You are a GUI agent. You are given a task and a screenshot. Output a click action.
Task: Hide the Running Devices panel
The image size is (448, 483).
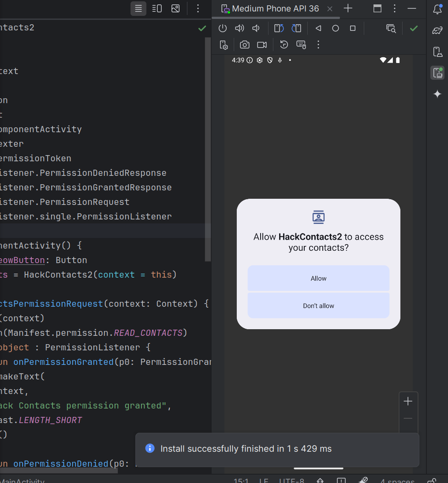pyautogui.click(x=412, y=8)
